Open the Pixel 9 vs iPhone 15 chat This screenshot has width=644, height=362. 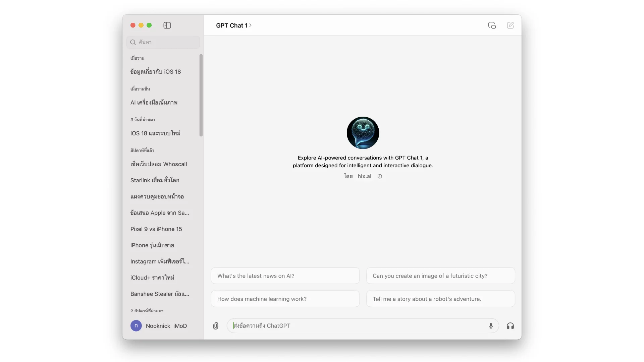pos(156,229)
